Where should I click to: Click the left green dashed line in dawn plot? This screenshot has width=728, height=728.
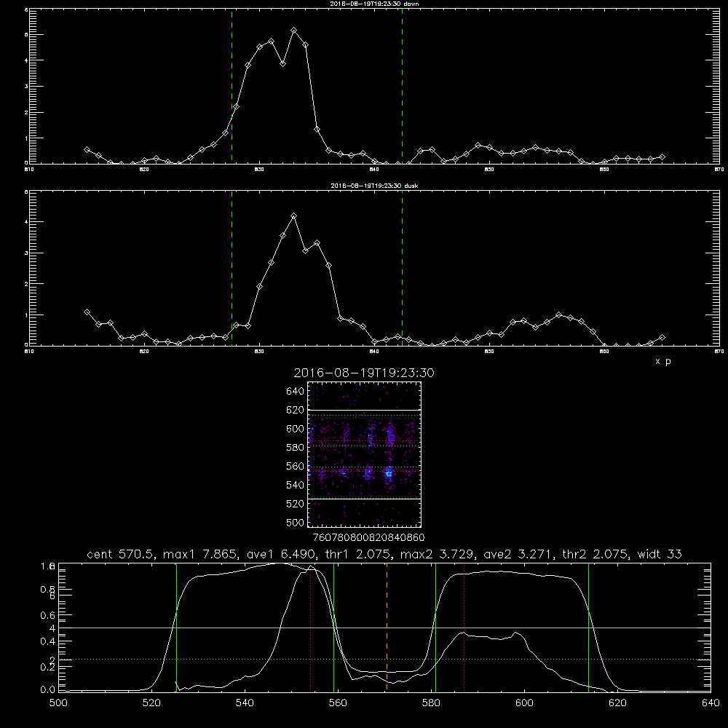pyautogui.click(x=232, y=86)
